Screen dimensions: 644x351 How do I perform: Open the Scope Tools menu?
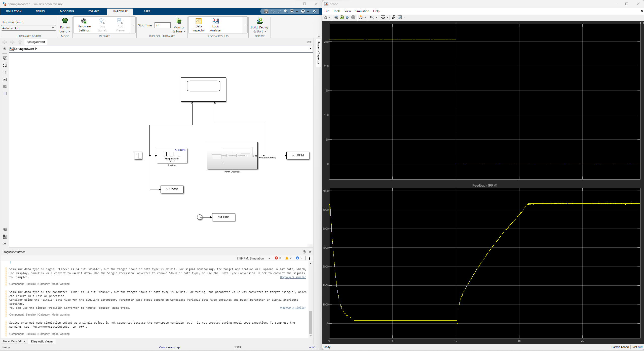[x=336, y=11]
